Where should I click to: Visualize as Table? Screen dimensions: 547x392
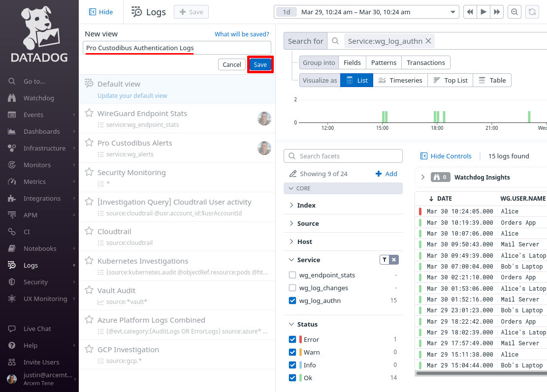coord(492,81)
